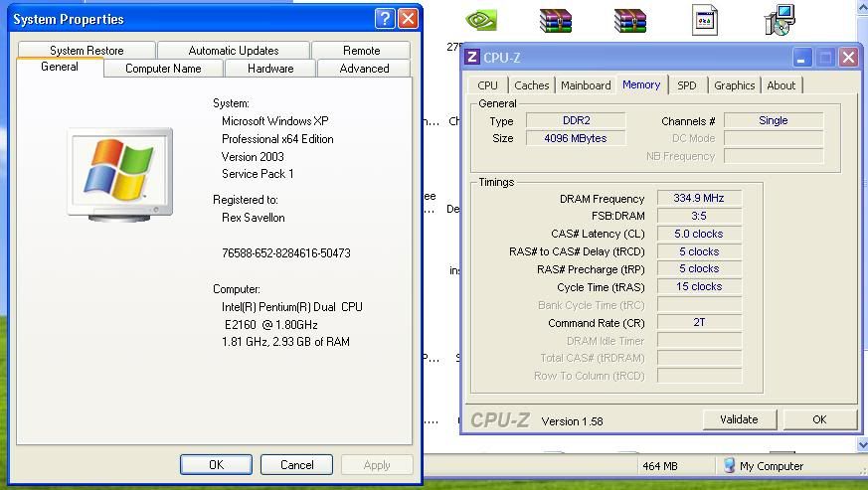Click the tRCD 5 clocks value
The image size is (868, 490).
pyautogui.click(x=699, y=251)
